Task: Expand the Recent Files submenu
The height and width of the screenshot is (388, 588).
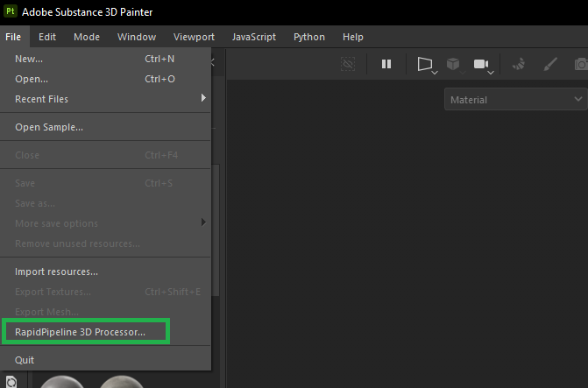Action: 105,99
